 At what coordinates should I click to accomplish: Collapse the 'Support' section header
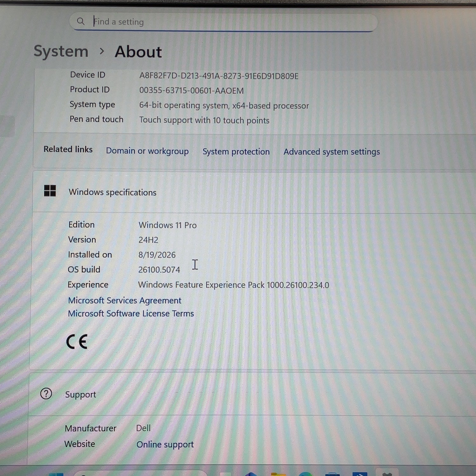(252, 394)
